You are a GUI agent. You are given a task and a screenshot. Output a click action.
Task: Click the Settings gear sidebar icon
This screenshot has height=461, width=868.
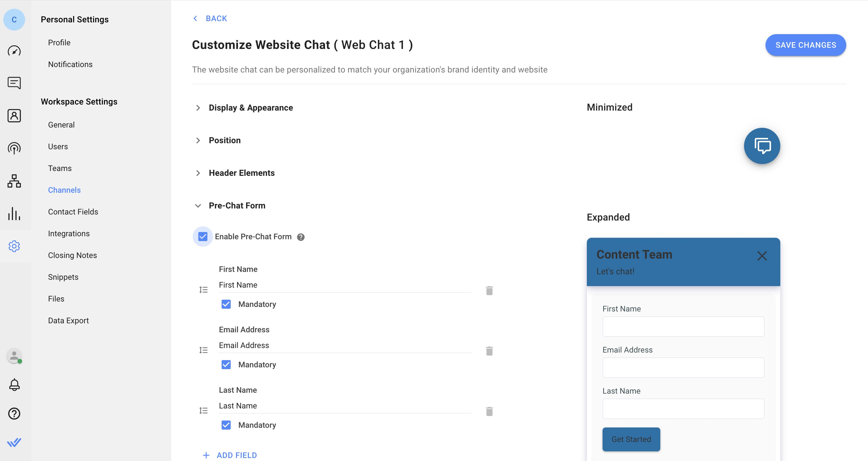point(14,245)
